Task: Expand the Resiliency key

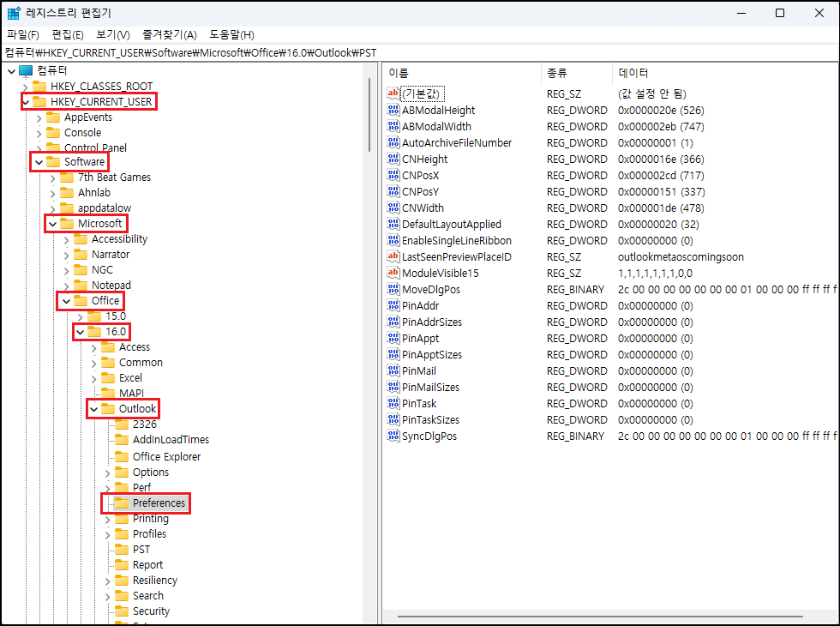Action: pos(108,581)
